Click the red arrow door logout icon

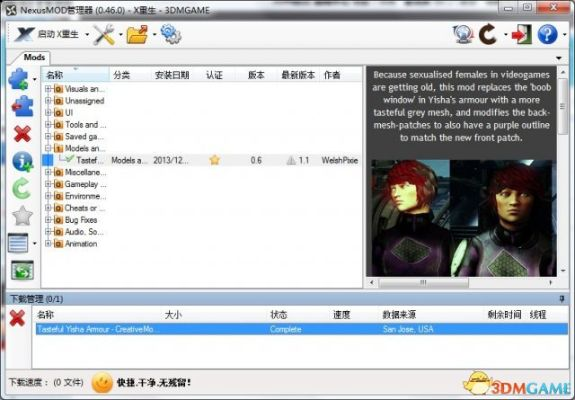[x=521, y=34]
